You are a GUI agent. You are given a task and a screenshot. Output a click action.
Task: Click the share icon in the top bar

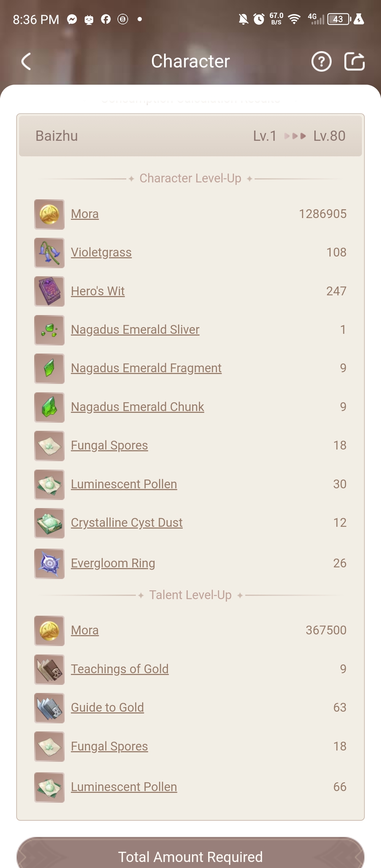point(355,61)
